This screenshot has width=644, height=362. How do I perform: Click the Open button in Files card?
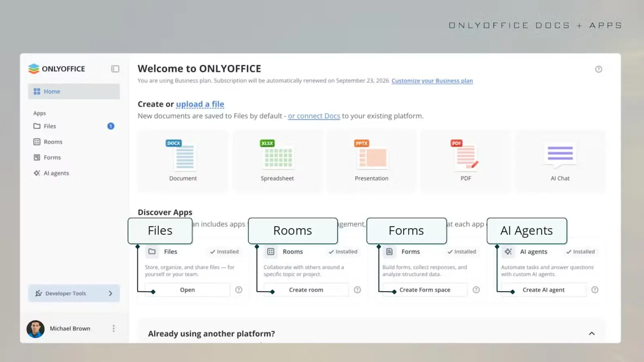pyautogui.click(x=187, y=290)
